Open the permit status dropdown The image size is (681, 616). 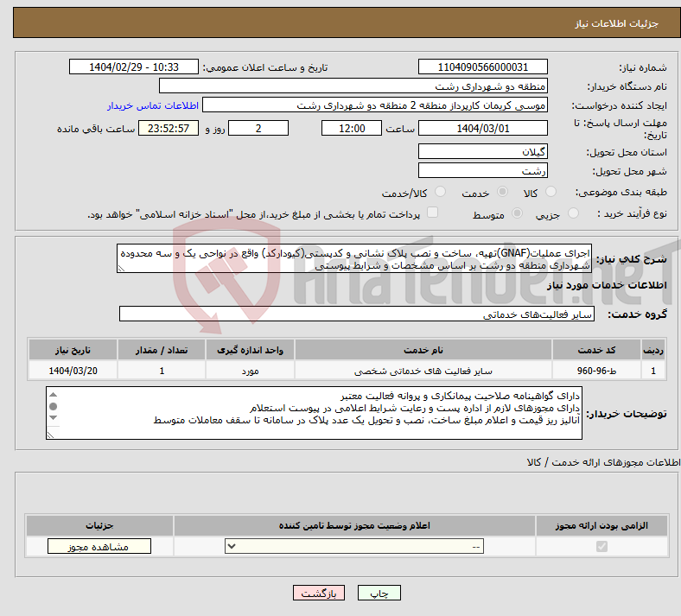[x=354, y=546]
